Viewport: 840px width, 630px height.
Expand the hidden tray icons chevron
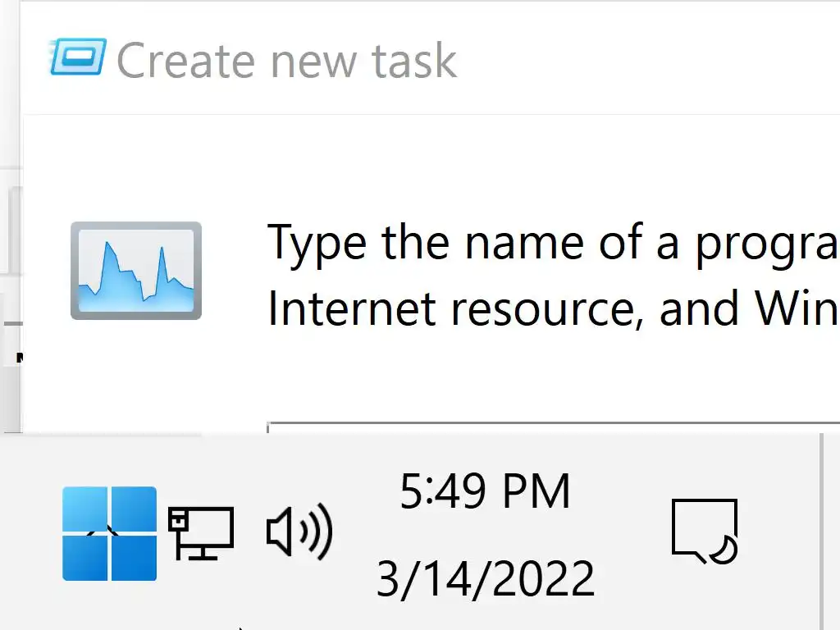coord(109,532)
